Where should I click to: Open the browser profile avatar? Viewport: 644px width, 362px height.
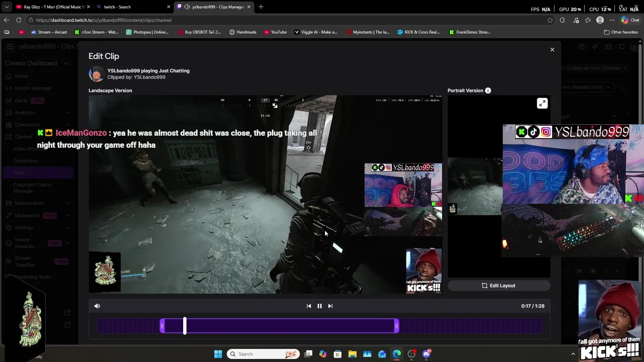600,20
